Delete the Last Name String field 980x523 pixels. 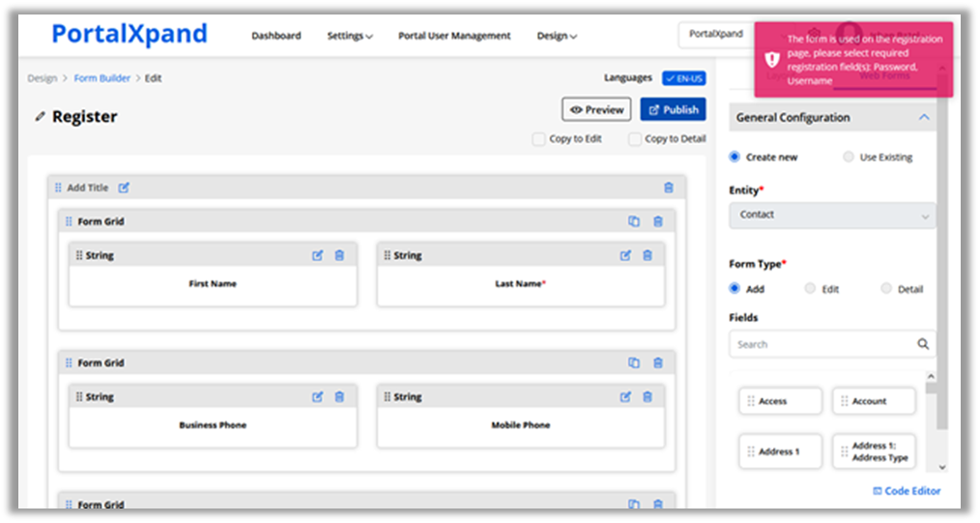click(x=648, y=256)
